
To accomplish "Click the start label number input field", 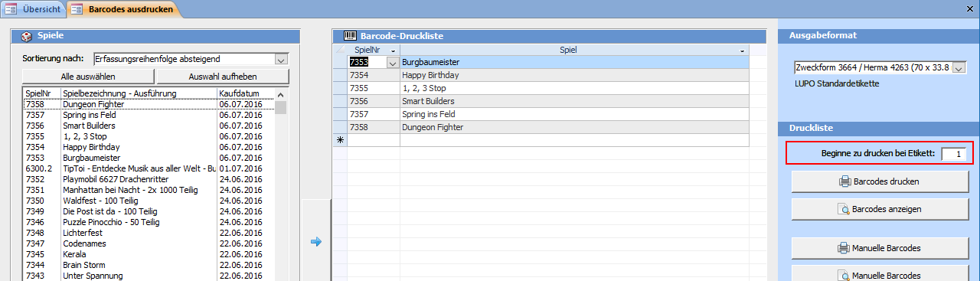I will [954, 154].
